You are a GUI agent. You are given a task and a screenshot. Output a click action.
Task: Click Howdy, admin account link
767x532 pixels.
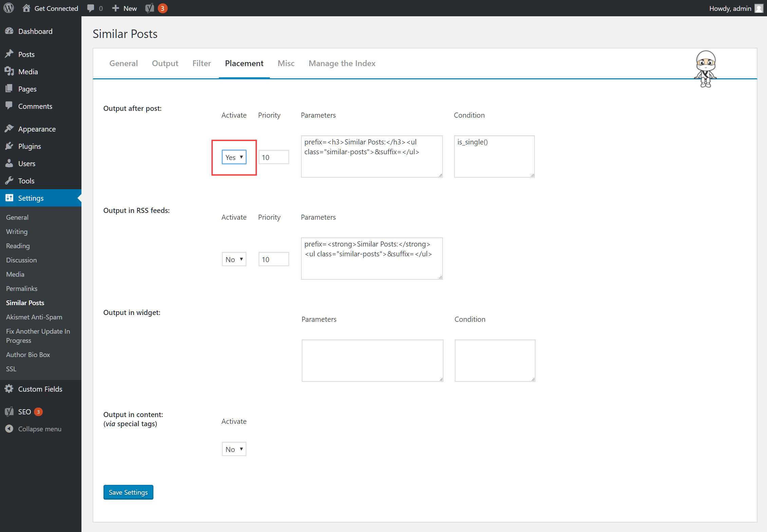730,8
